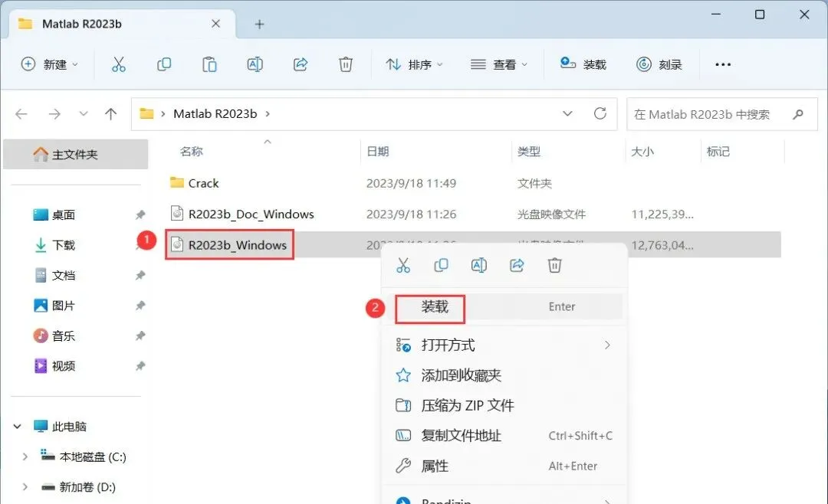Click the toolbar Cut scissors icon
Viewport: 828px width, 504px height.
119,64
